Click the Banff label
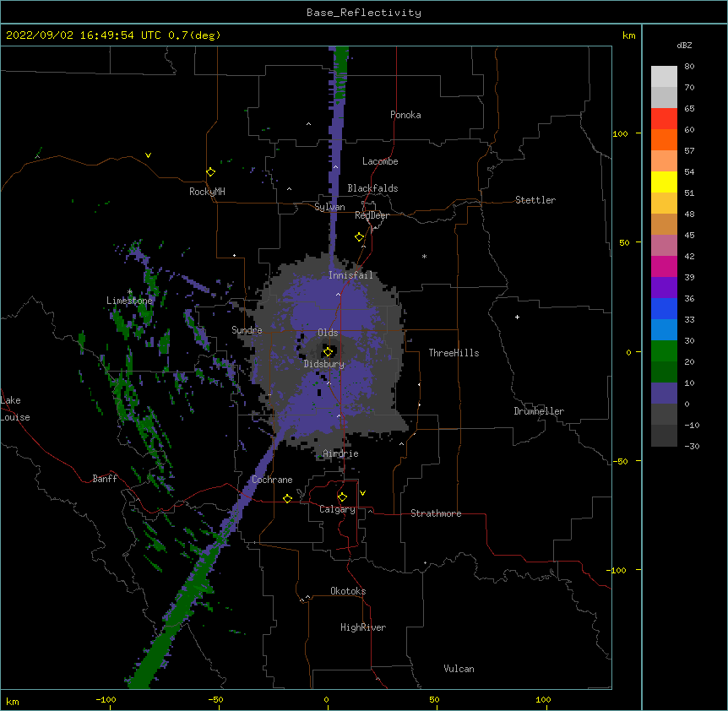Viewport: 728px width, 711px height. pyautogui.click(x=105, y=479)
